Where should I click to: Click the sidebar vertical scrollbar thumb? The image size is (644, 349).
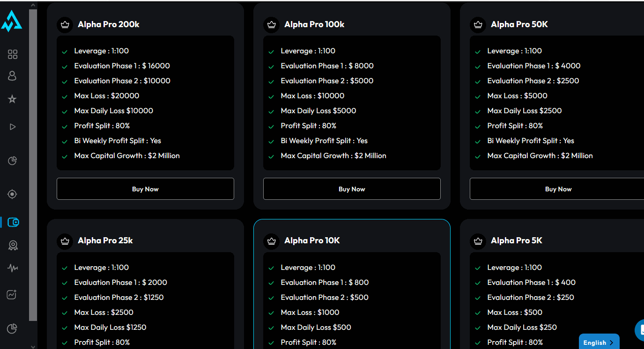(33, 165)
